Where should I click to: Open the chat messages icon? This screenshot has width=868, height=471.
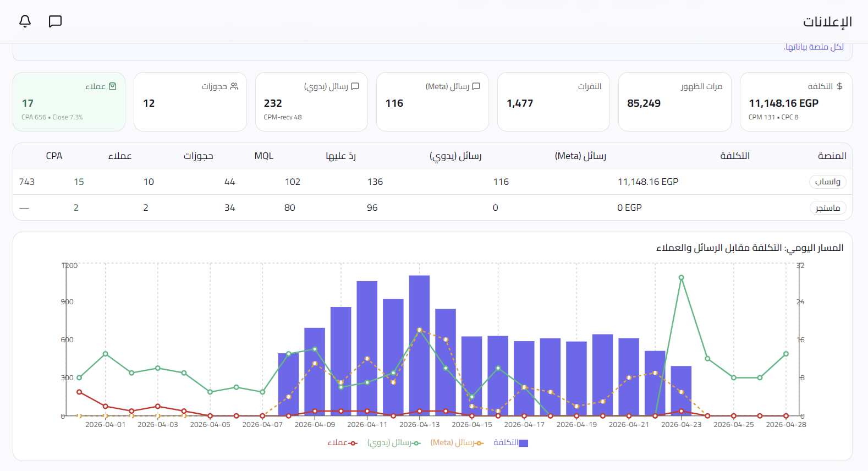[x=55, y=21]
